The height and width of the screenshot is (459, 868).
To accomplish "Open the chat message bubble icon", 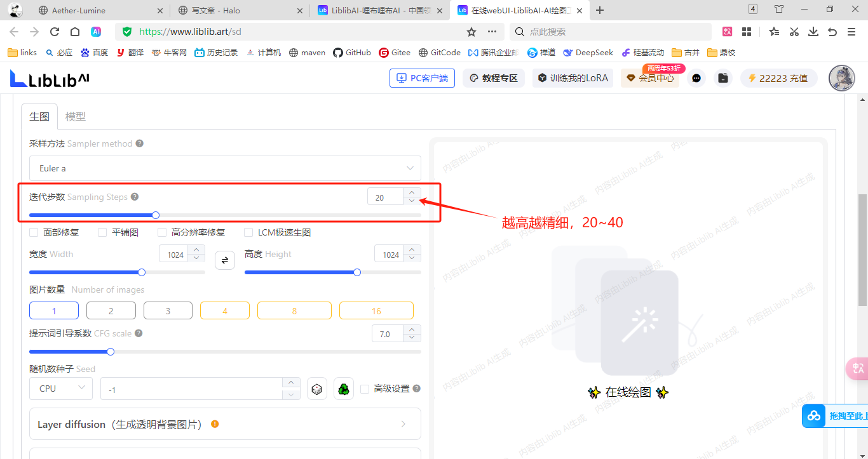I will click(696, 78).
